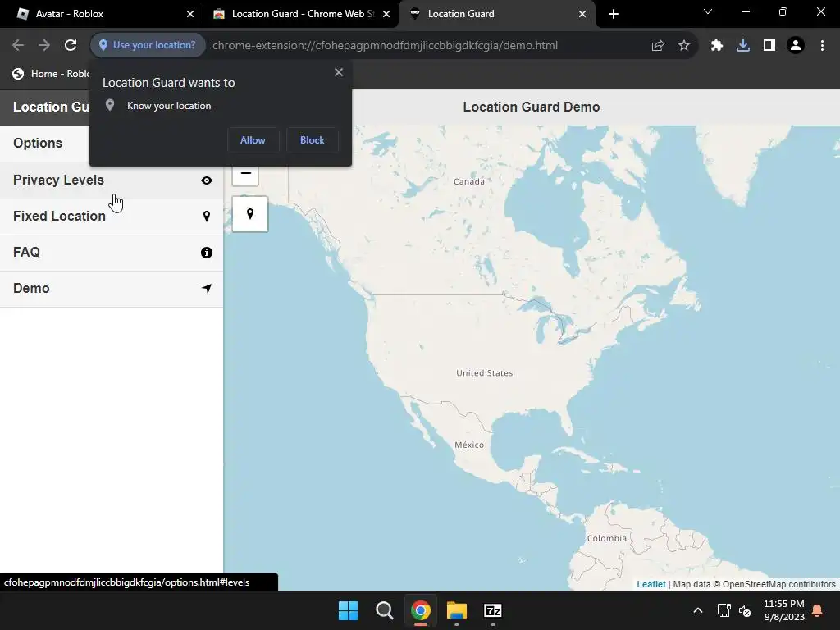This screenshot has height=630, width=840.
Task: Click the United States map label
Action: point(484,373)
